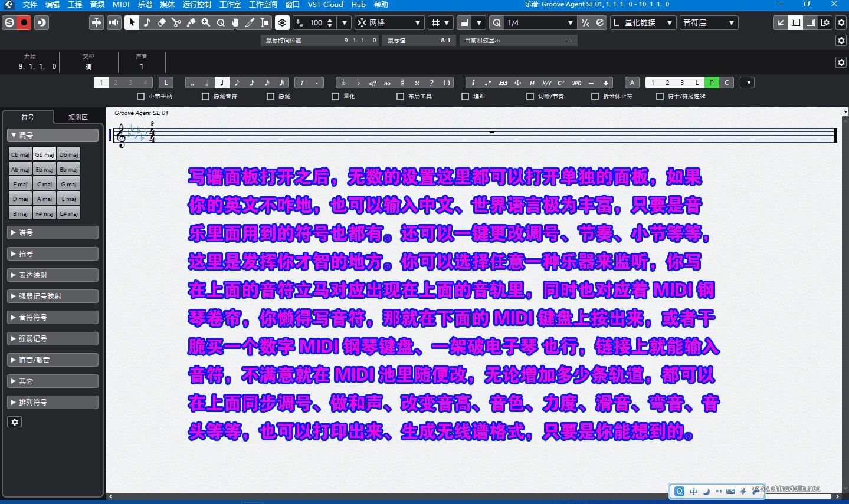
Task: Click the green P layer button
Action: pyautogui.click(x=712, y=83)
